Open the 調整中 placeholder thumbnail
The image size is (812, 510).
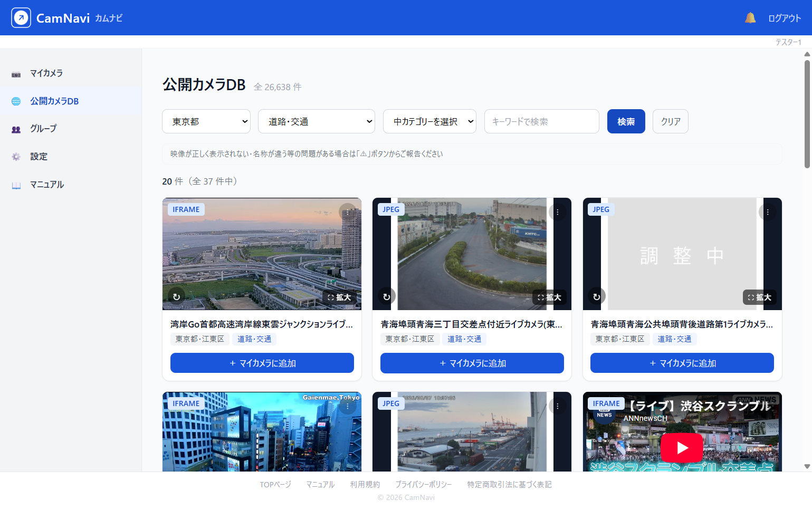coord(682,254)
